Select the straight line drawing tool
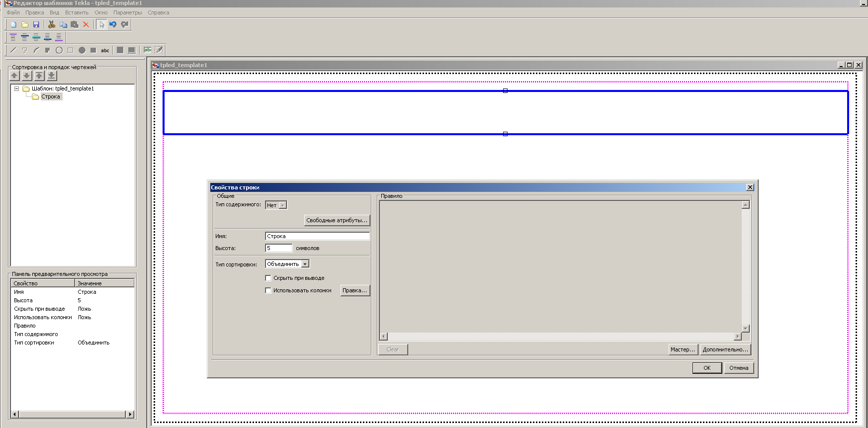This screenshot has height=428, width=868. point(13,50)
